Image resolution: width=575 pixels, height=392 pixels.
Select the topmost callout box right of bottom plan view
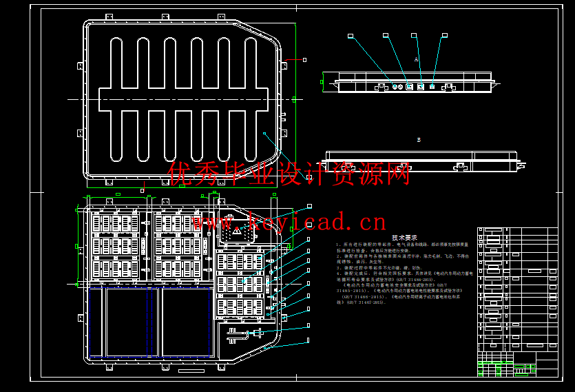point(309,206)
